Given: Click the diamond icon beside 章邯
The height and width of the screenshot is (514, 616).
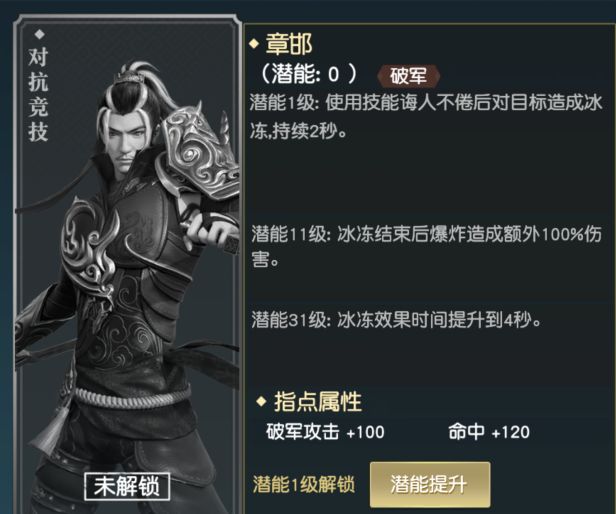Looking at the screenshot, I should tap(254, 44).
